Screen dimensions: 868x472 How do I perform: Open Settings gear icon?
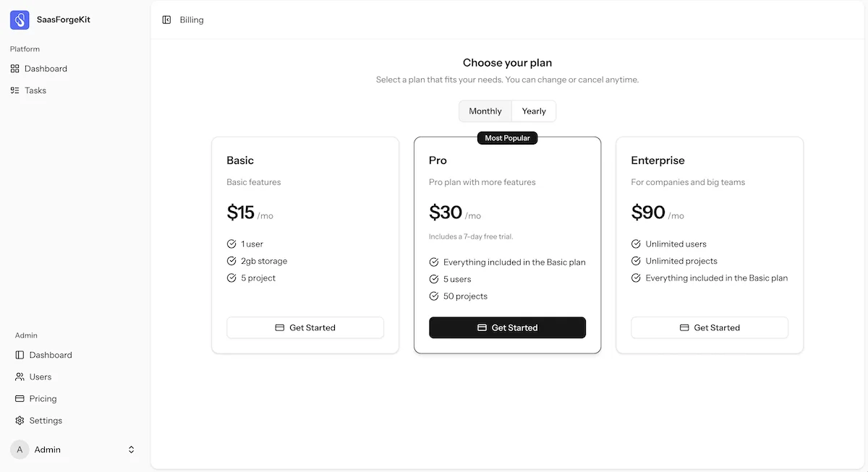click(20, 421)
